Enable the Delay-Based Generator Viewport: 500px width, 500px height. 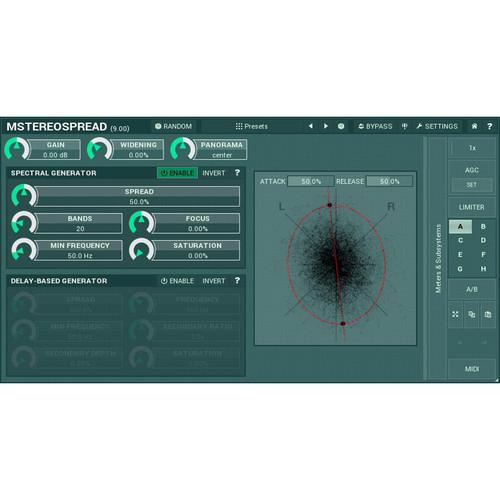click(x=177, y=281)
